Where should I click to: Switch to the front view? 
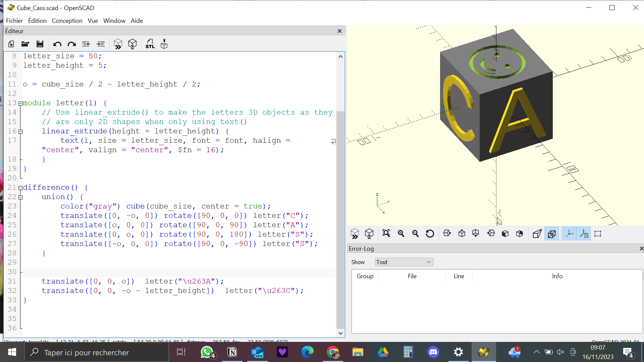505,234
